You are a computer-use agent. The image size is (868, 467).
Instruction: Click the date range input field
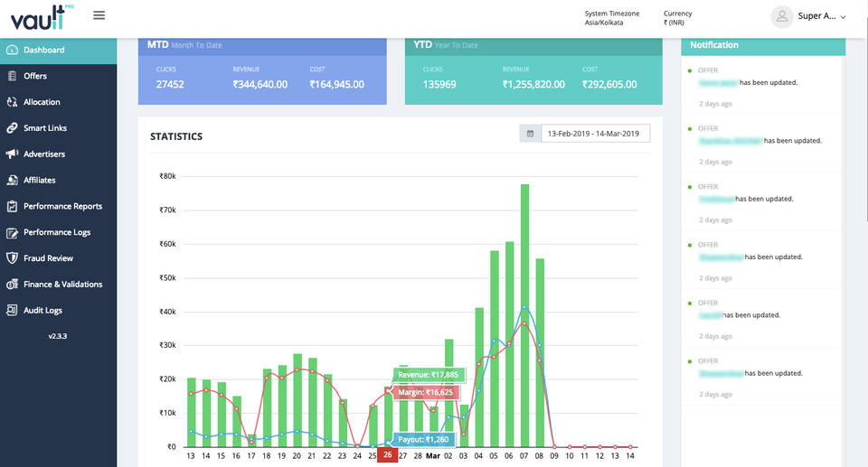(594, 134)
